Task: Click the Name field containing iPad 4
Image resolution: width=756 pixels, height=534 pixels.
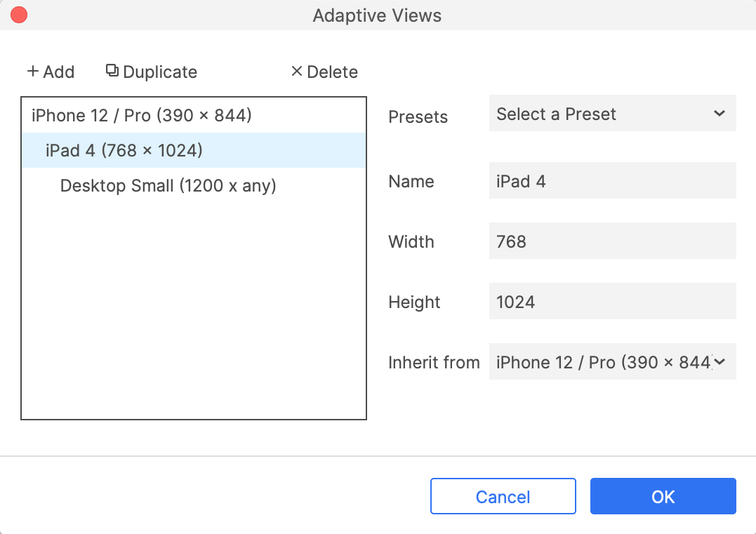Action: (612, 181)
